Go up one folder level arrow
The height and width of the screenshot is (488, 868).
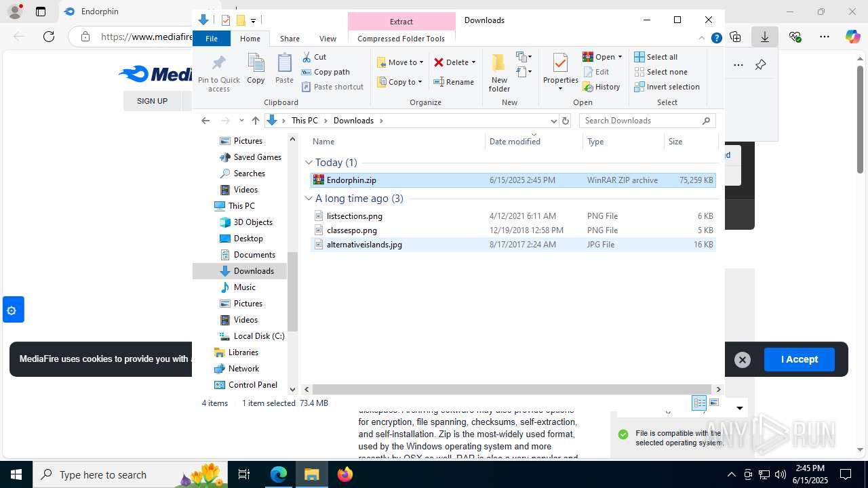[x=255, y=121]
